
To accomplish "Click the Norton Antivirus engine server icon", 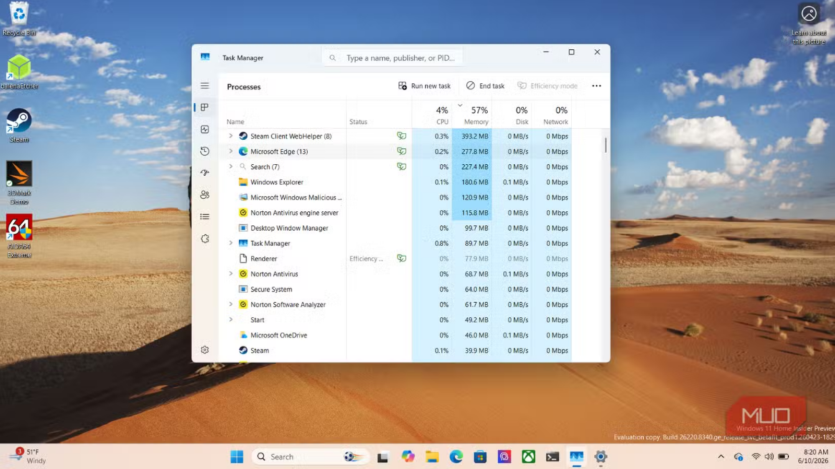I will pyautogui.click(x=243, y=213).
